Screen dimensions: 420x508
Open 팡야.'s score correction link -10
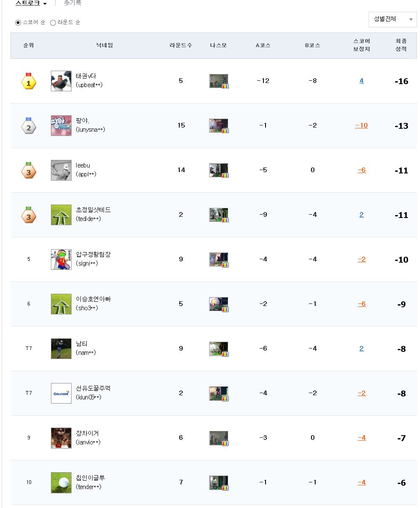[362, 125]
